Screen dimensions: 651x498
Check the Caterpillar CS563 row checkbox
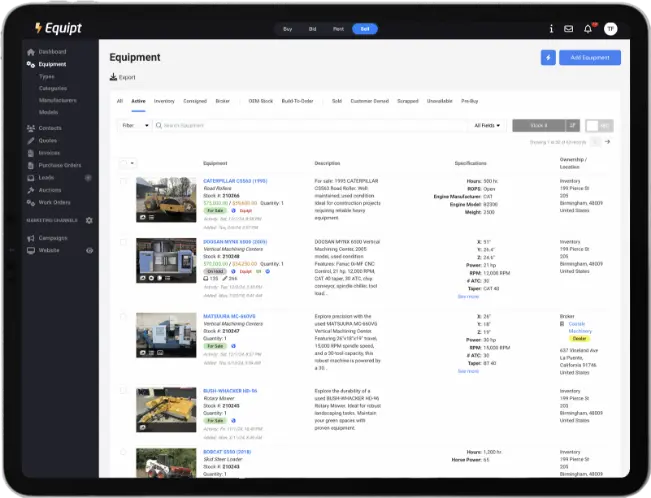pyautogui.click(x=124, y=182)
